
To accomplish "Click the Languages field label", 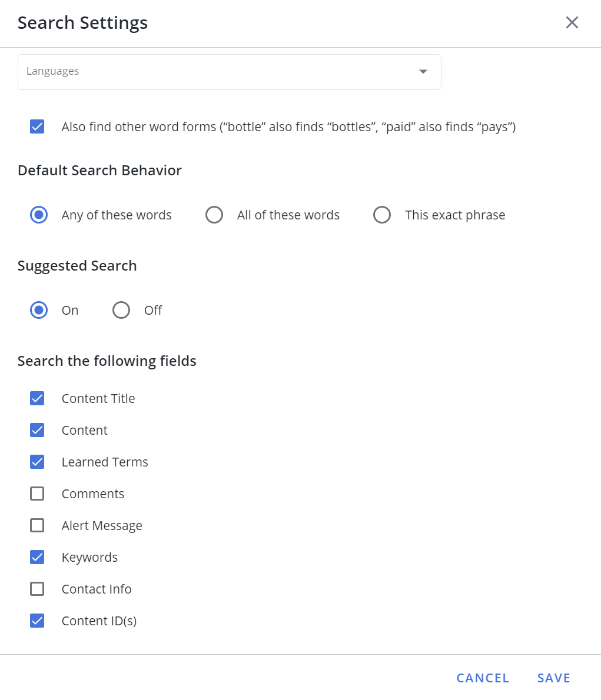I will (53, 71).
